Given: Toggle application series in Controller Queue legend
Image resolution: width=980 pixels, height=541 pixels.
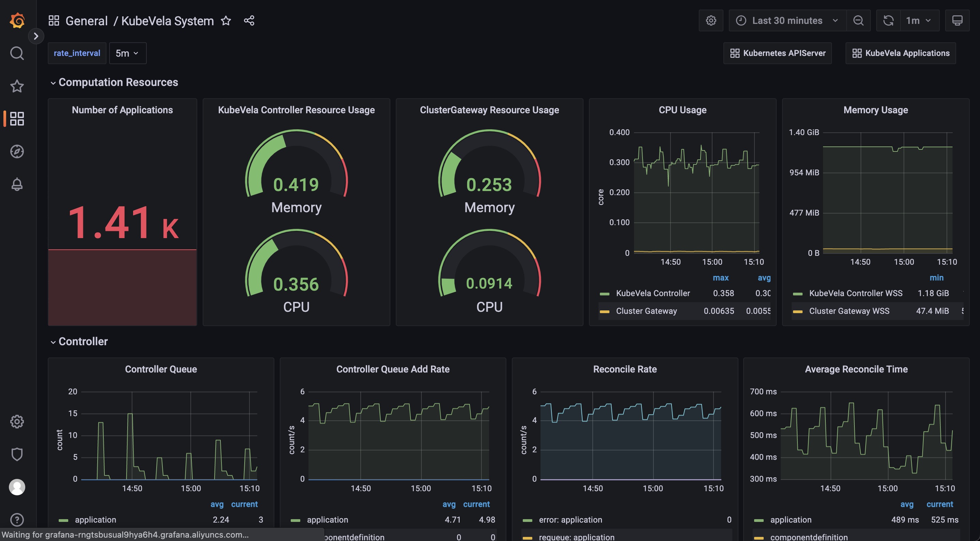Looking at the screenshot, I should (96, 520).
